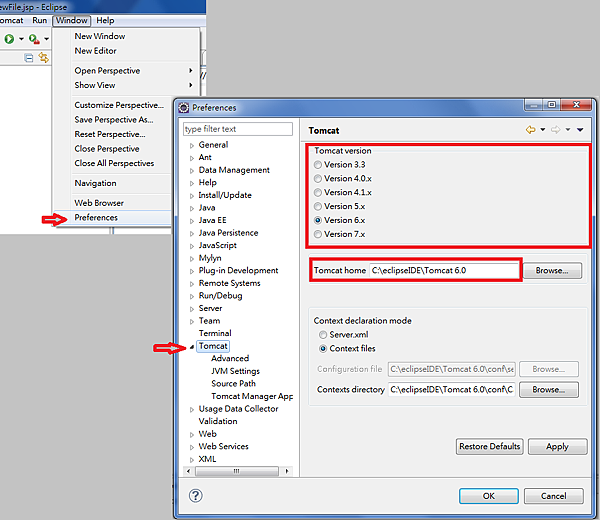The width and height of the screenshot is (600, 520).
Task: Click the Restore Defaults button
Action: point(489,447)
